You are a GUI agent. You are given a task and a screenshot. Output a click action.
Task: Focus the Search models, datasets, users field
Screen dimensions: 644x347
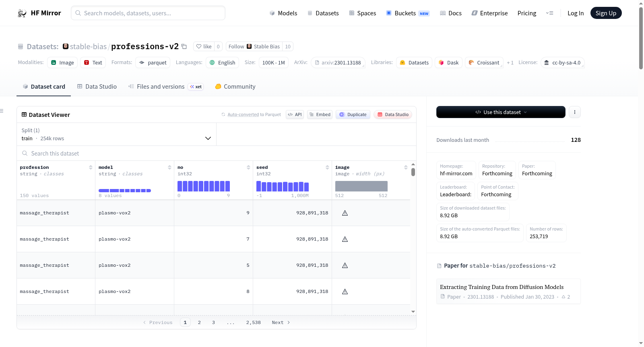[x=148, y=13]
